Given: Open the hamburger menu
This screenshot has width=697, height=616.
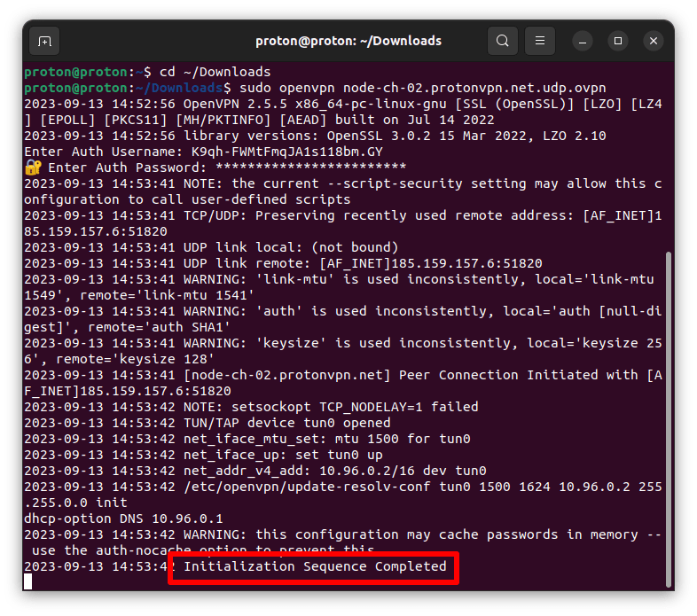Looking at the screenshot, I should tap(540, 41).
